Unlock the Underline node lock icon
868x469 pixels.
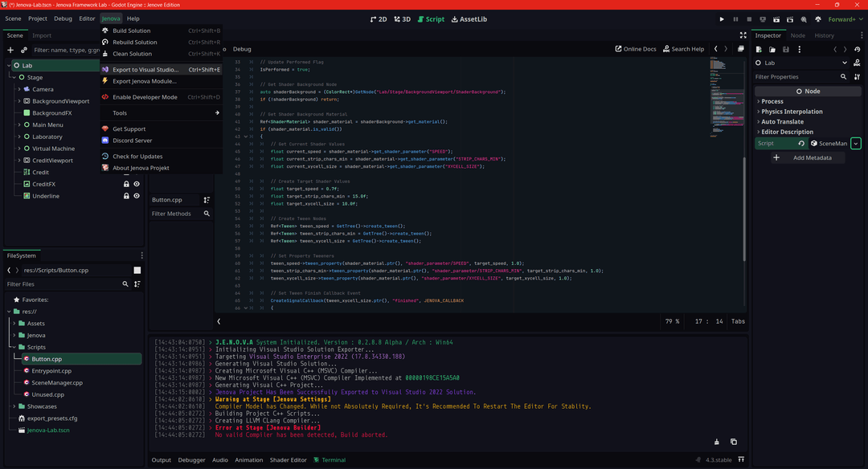point(126,196)
